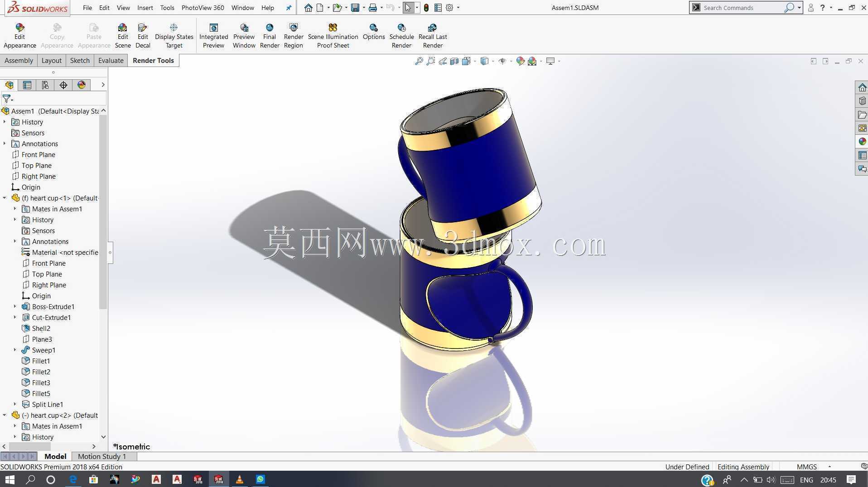The width and height of the screenshot is (868, 487).
Task: Switch to Sketch tab
Action: pyautogui.click(x=80, y=60)
